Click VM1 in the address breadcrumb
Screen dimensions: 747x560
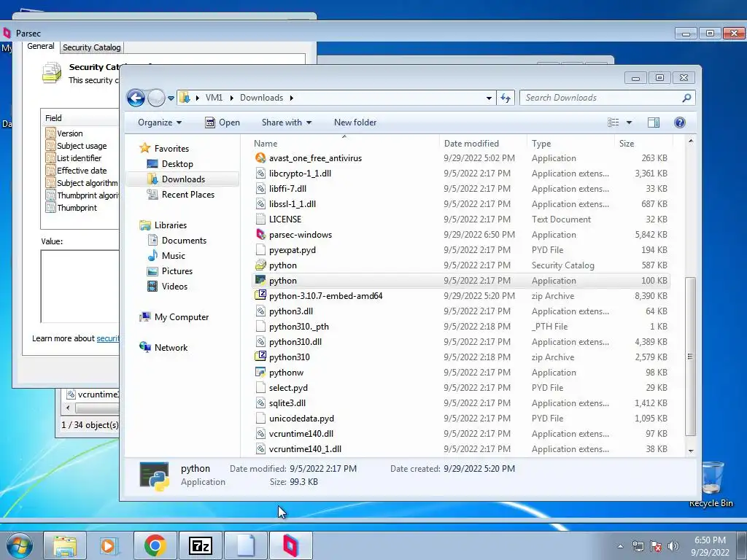(214, 98)
